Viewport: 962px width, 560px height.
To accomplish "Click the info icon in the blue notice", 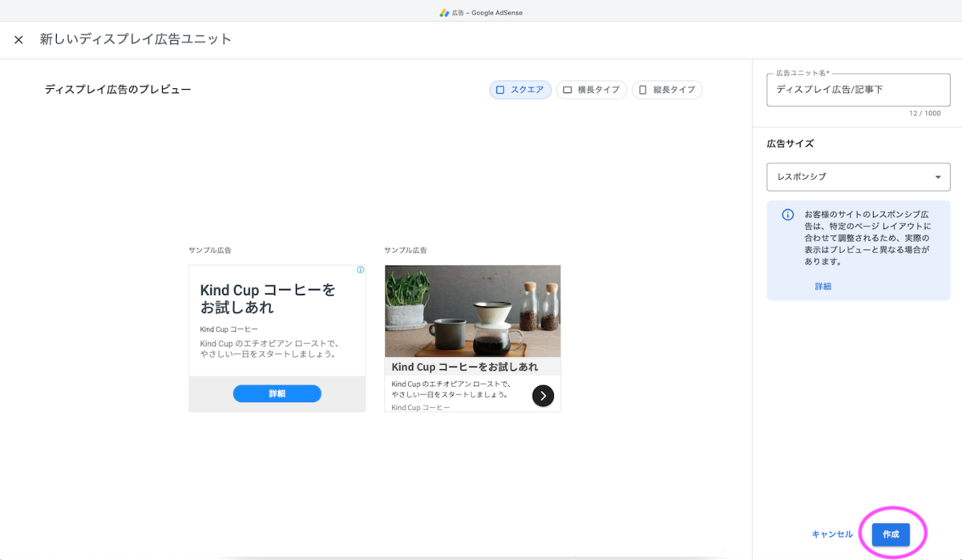I will pyautogui.click(x=788, y=216).
